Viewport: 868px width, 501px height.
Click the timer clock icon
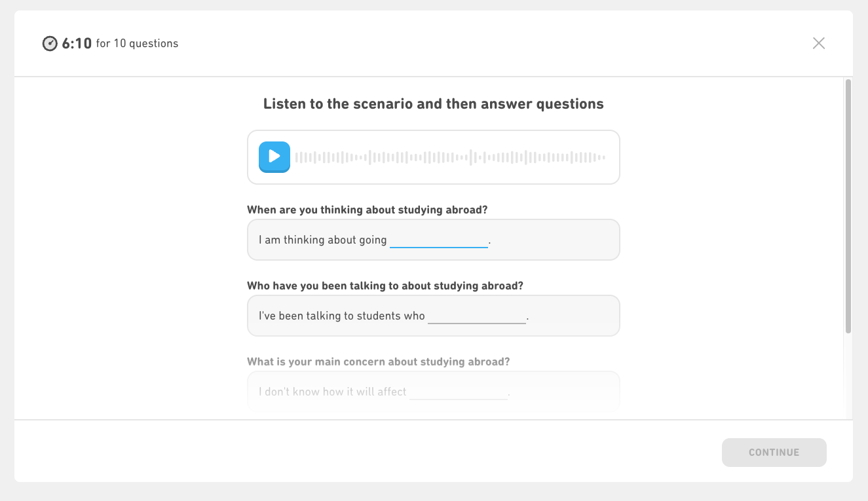point(50,43)
